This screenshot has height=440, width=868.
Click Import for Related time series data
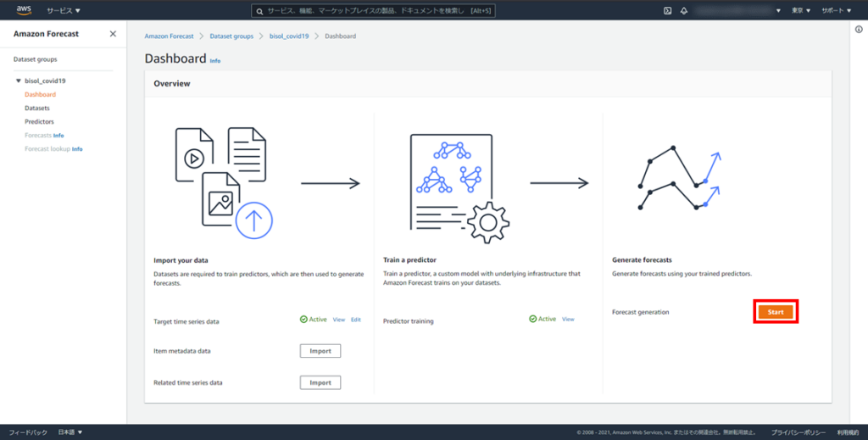[x=320, y=382]
